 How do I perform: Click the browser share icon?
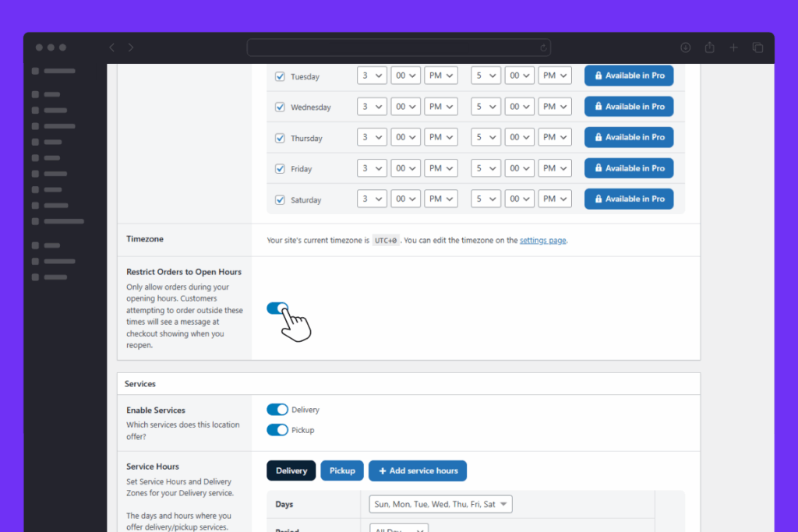tap(709, 48)
